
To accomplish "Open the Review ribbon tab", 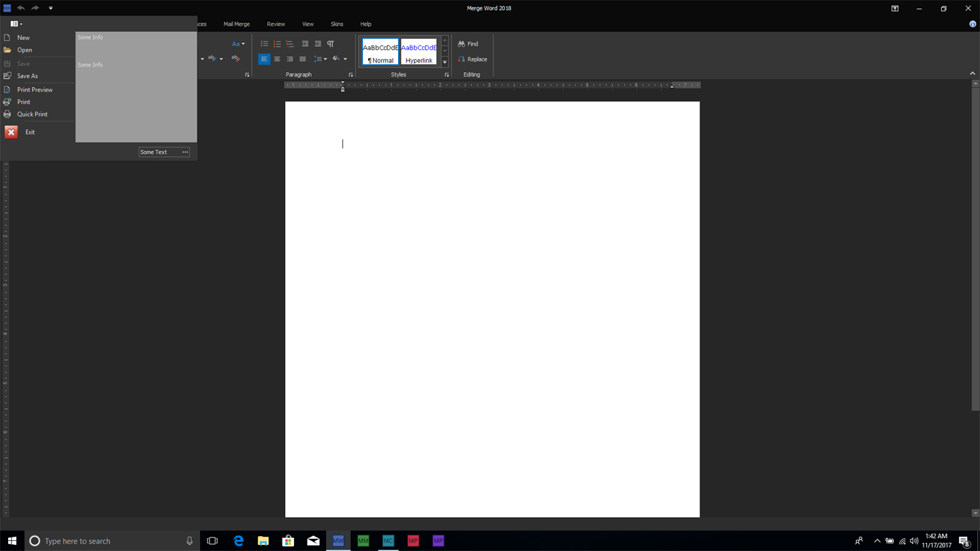I will tap(276, 24).
